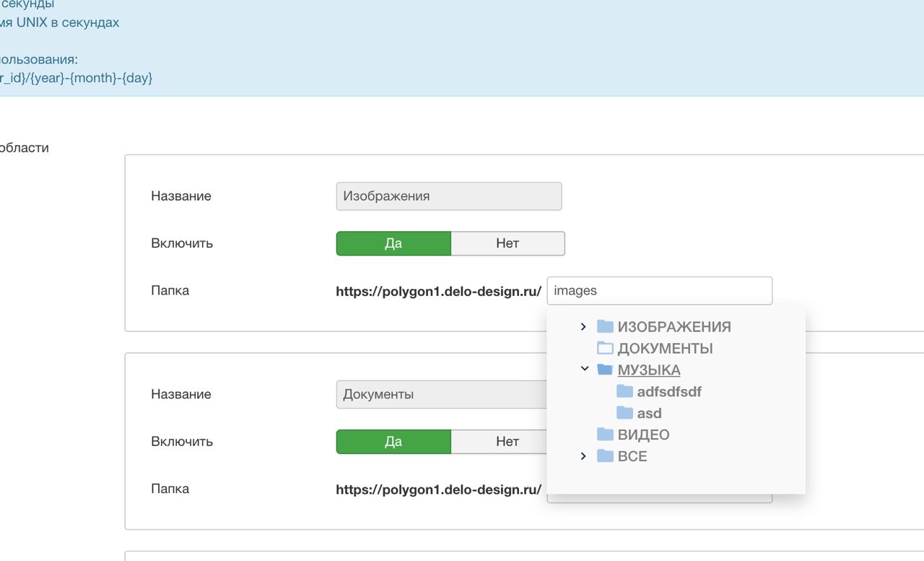Disable Изображения area with Нет

[507, 243]
